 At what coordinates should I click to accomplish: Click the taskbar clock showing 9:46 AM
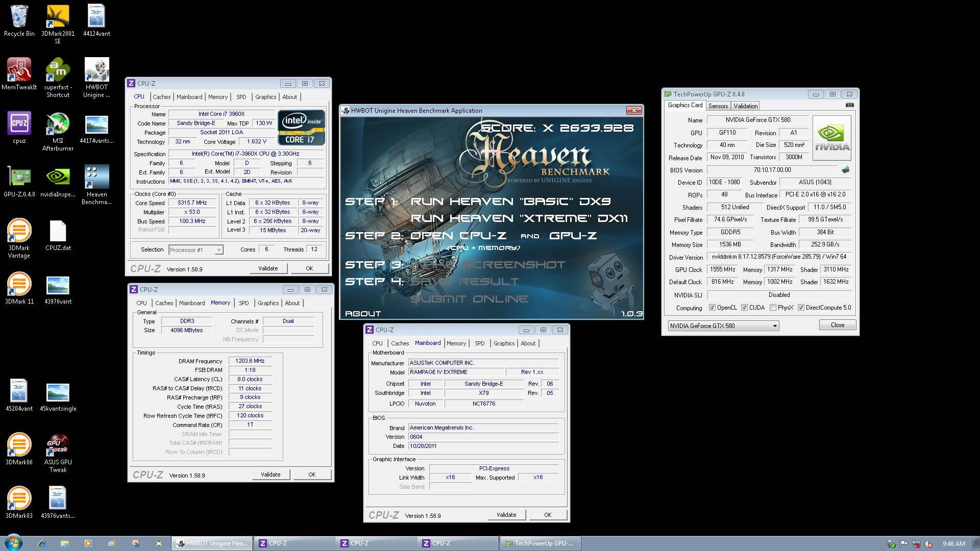(953, 543)
